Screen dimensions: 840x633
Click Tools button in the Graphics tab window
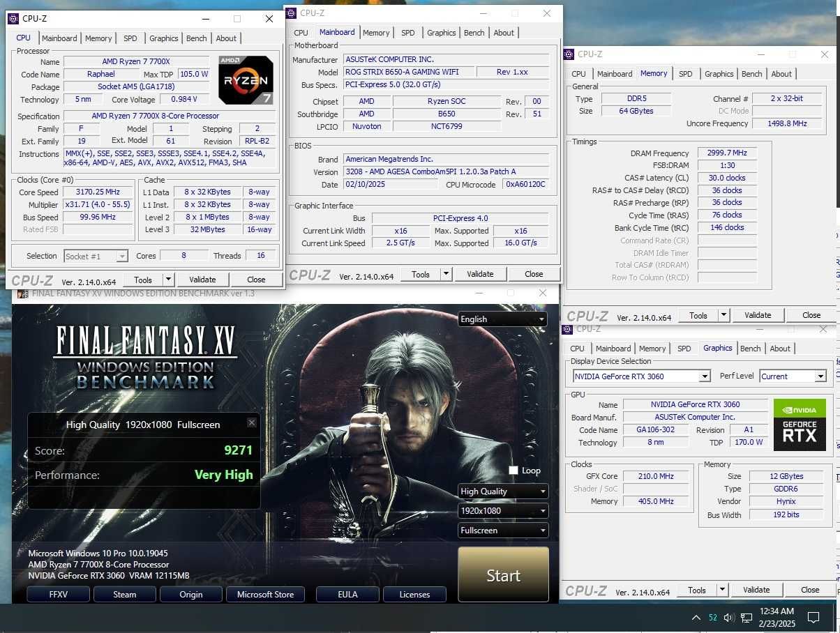(x=696, y=590)
